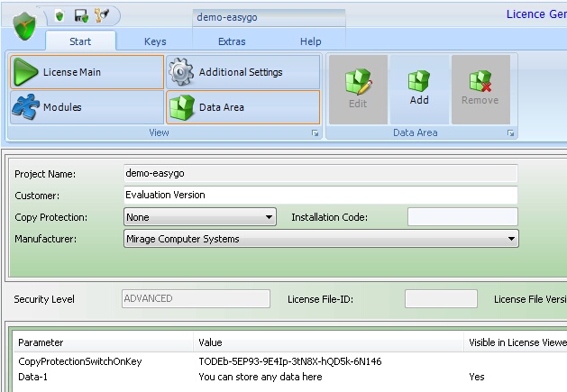Click the Remove data area button

[x=480, y=89]
